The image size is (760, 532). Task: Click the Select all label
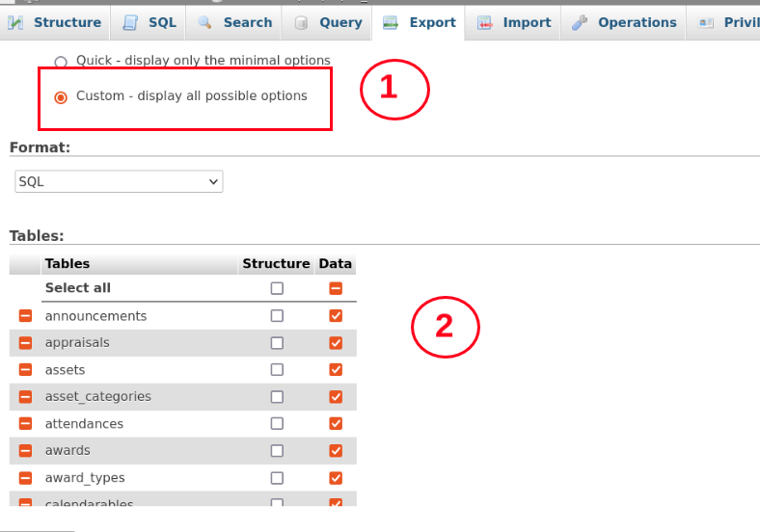point(78,288)
